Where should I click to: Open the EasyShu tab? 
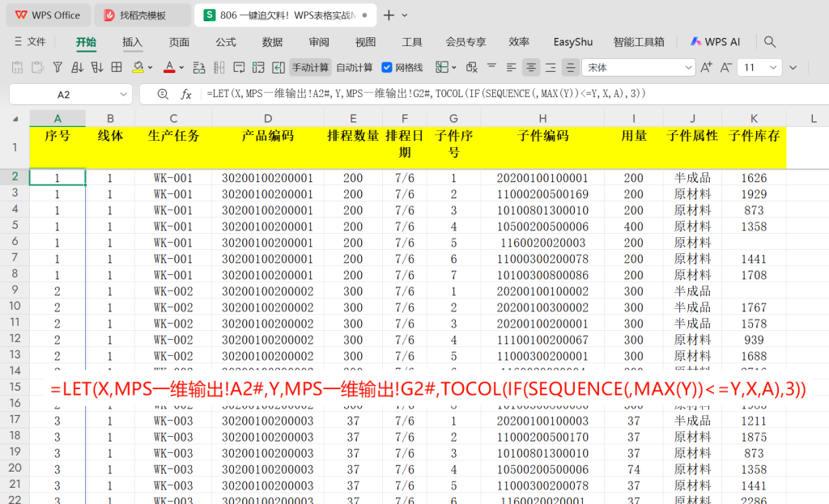572,42
